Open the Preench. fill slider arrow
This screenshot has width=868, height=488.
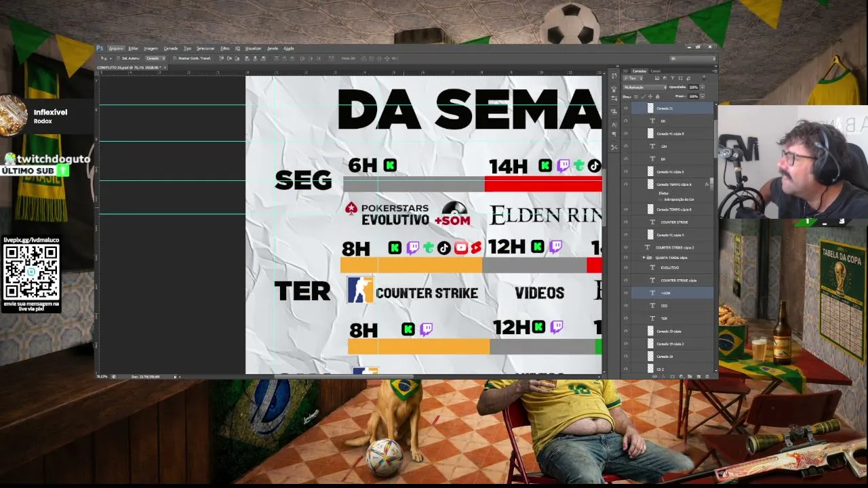tap(702, 96)
